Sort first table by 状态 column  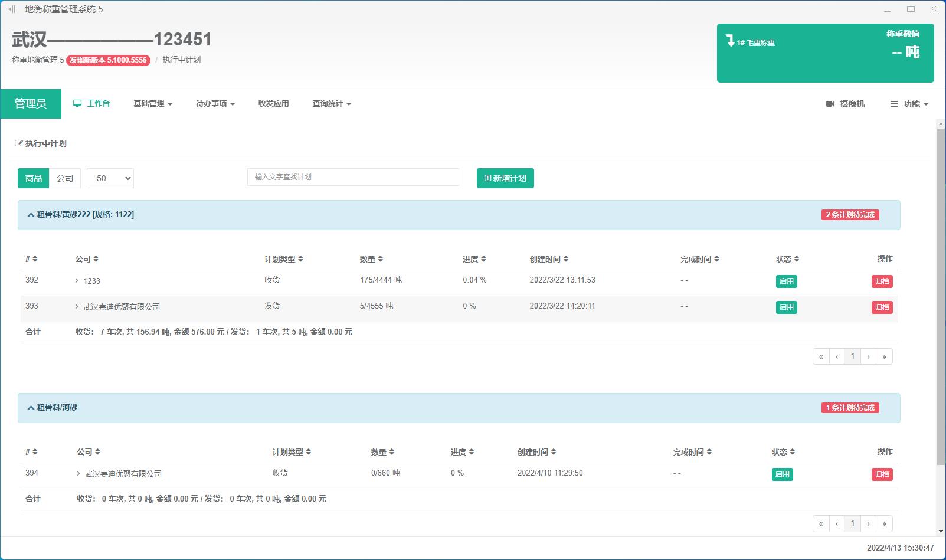(788, 259)
